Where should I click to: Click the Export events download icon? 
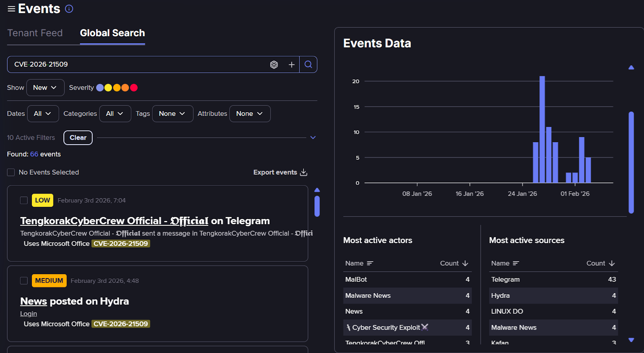point(304,172)
